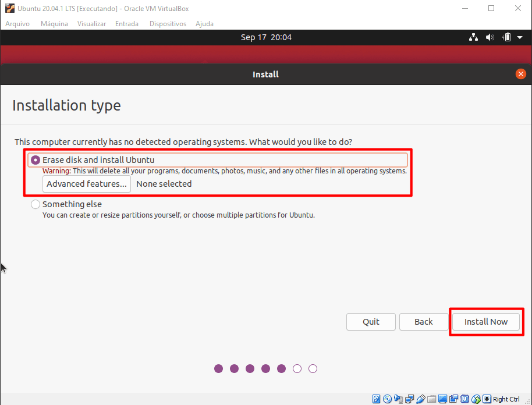Click the shared folders icon in VirtualBox status bar
Viewport: 532px width, 405px height.
pos(431,399)
